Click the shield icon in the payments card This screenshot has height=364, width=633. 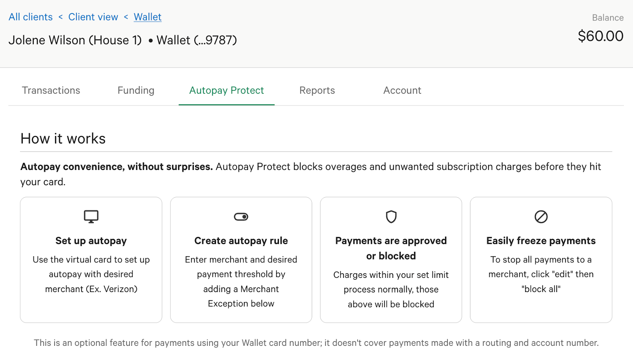point(391,217)
